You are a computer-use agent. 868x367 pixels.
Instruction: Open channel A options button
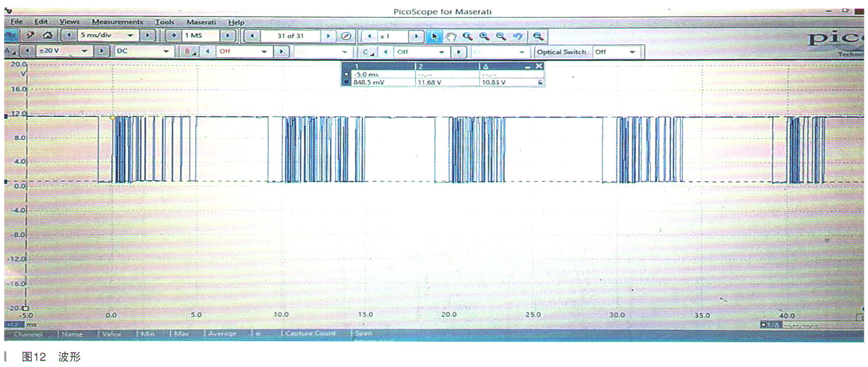pos(10,51)
